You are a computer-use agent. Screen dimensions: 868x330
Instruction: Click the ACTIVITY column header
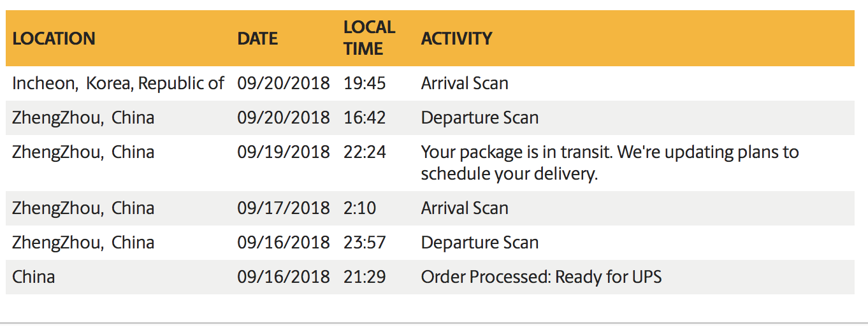[456, 39]
